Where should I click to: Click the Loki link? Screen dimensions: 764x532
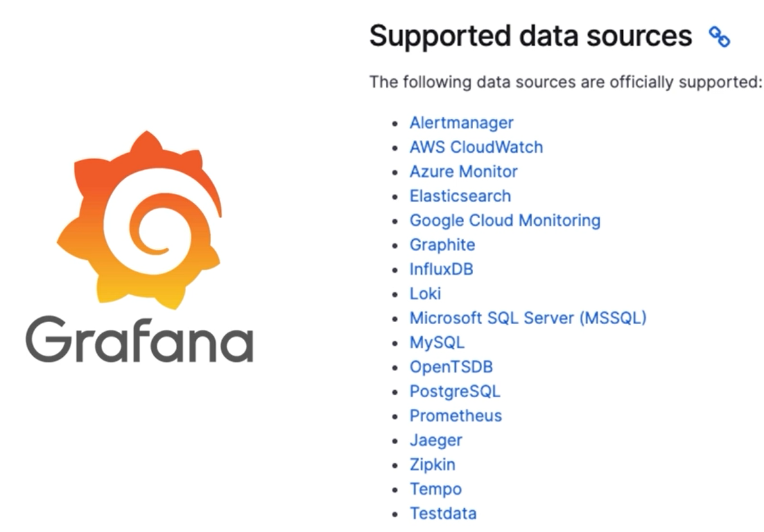pyautogui.click(x=426, y=293)
